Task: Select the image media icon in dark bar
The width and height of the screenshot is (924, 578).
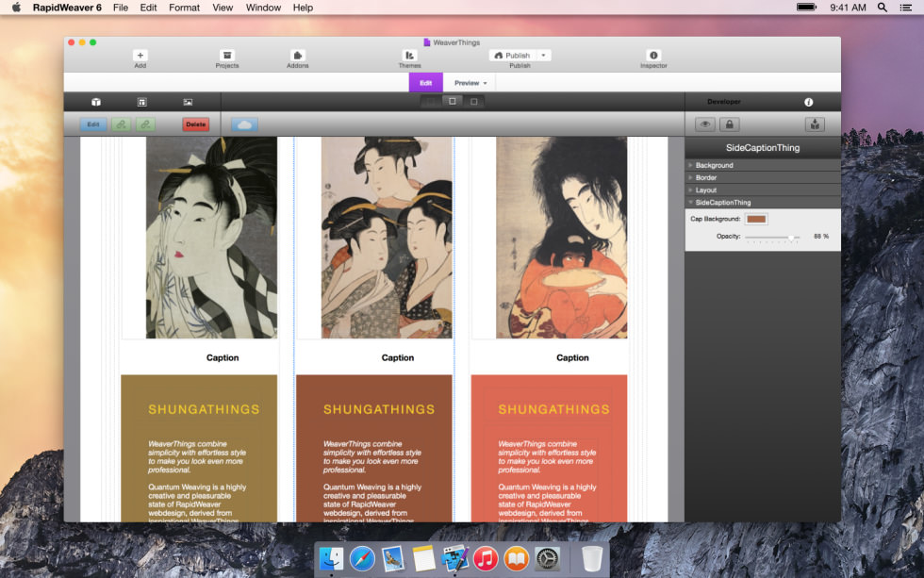Action: (188, 102)
